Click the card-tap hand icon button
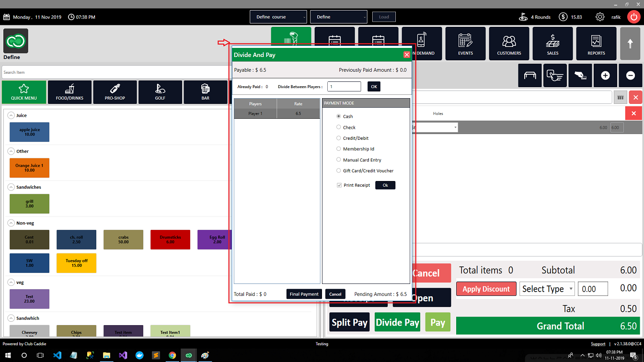Viewport: 644px width, 362px height. (x=555, y=76)
